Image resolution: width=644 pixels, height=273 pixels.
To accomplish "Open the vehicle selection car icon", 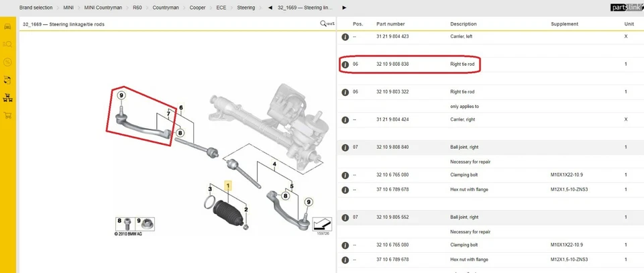I will pos(7,27).
